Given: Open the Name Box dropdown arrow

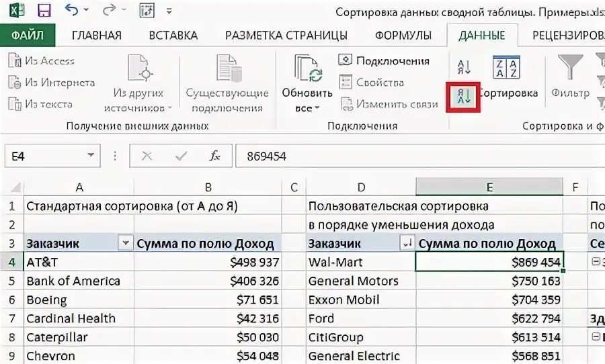Looking at the screenshot, I should tap(91, 155).
